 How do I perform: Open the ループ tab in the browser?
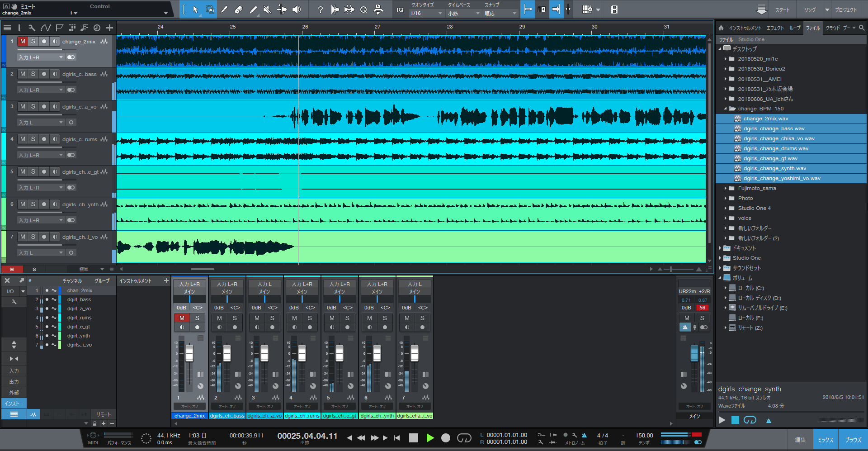794,28
